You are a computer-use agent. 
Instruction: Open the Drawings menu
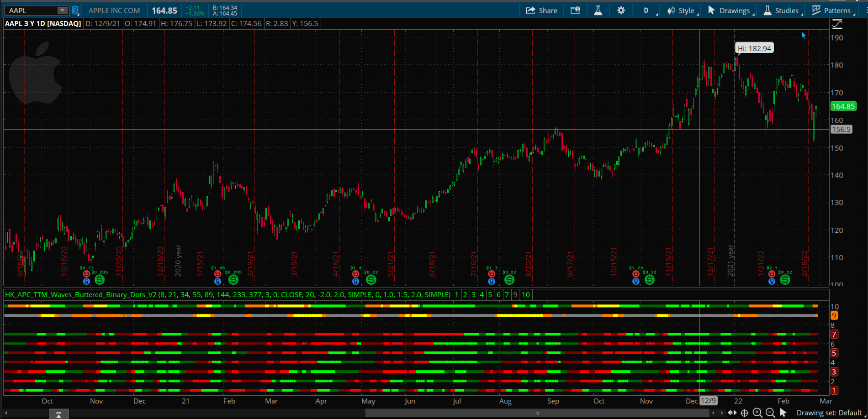[729, 10]
